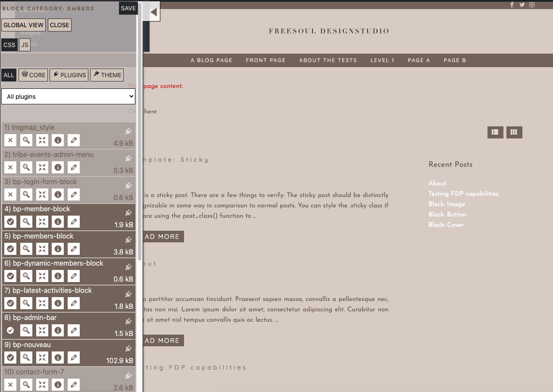Screen dimensions: 553x392
Task: Select the CORE filter tab
Action: click(x=33, y=75)
